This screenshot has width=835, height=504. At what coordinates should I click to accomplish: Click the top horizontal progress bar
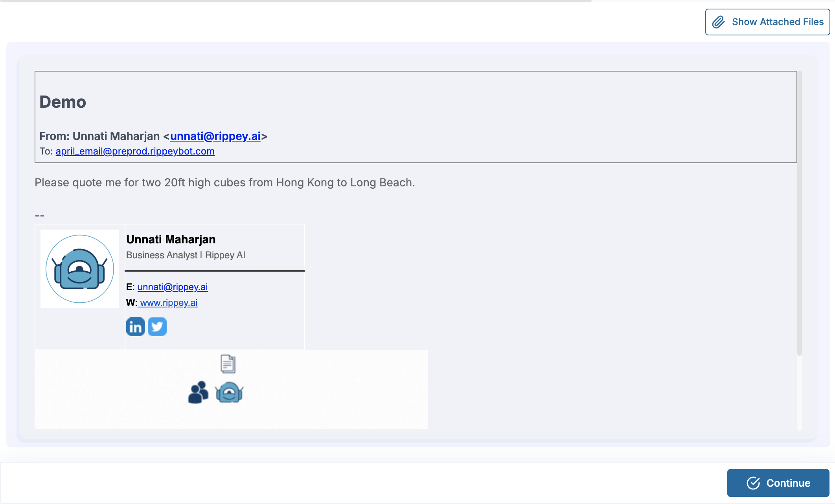tap(295, 1)
